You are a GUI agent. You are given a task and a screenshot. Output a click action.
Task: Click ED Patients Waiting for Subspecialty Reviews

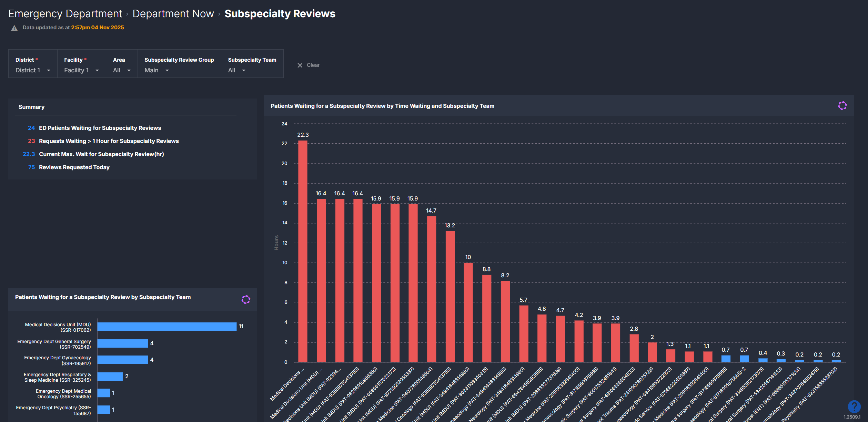100,128
